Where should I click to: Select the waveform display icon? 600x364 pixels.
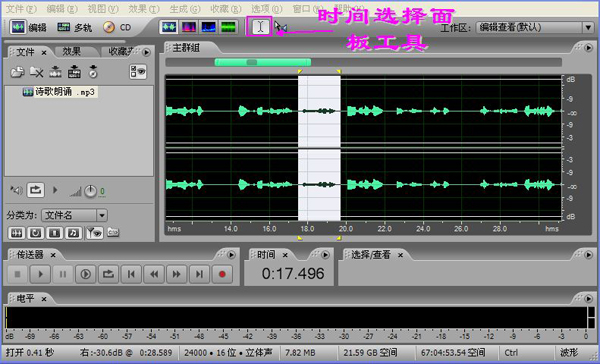pos(169,27)
